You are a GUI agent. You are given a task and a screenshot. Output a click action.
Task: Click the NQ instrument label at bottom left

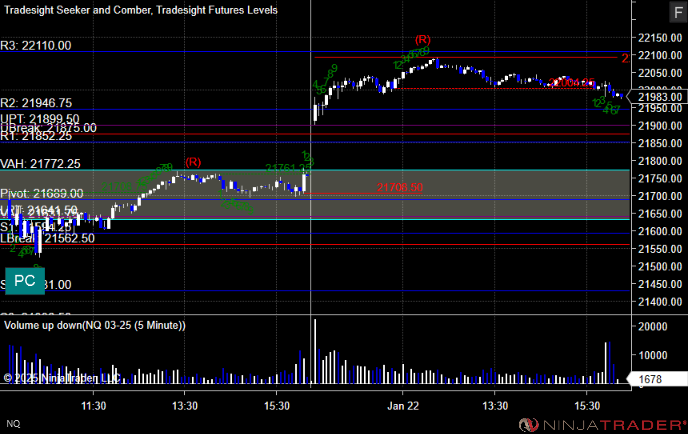(x=13, y=423)
